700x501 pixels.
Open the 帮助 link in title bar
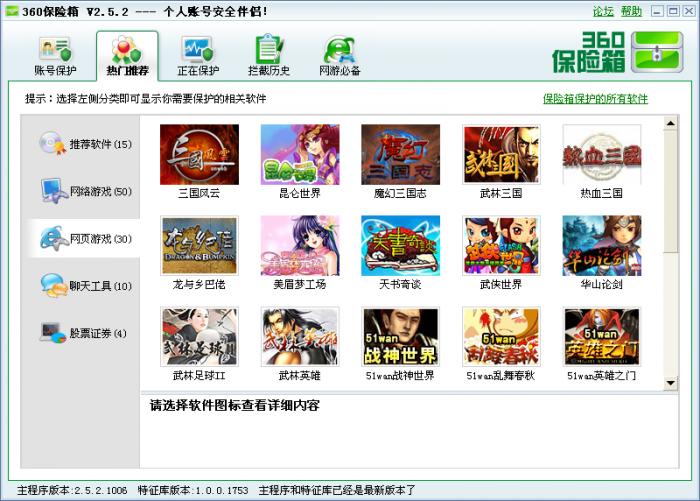pyautogui.click(x=631, y=11)
